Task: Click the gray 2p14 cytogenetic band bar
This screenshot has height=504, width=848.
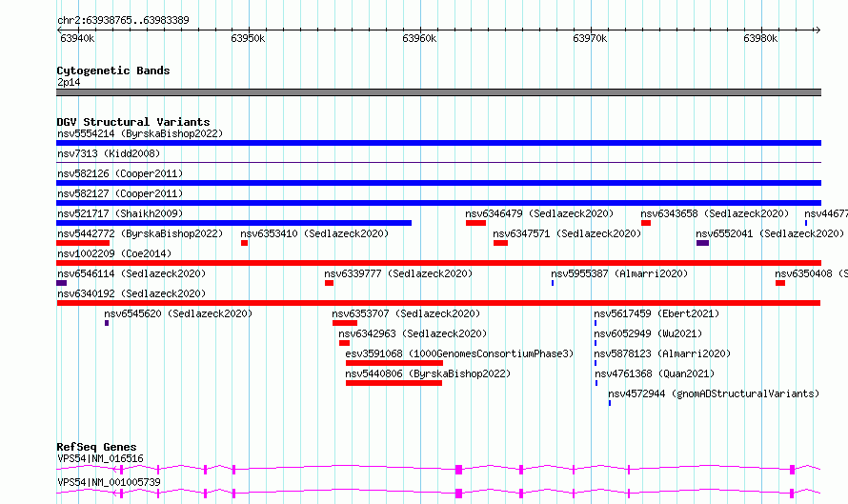Action: coord(438,92)
